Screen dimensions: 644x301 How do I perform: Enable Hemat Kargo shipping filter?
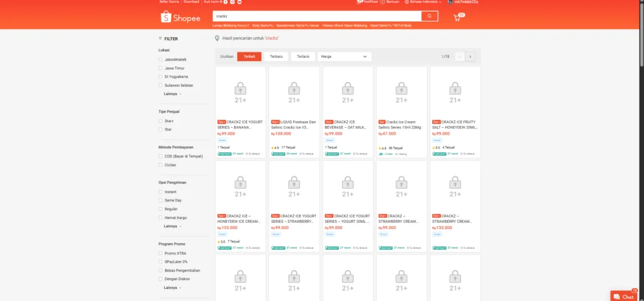point(160,217)
